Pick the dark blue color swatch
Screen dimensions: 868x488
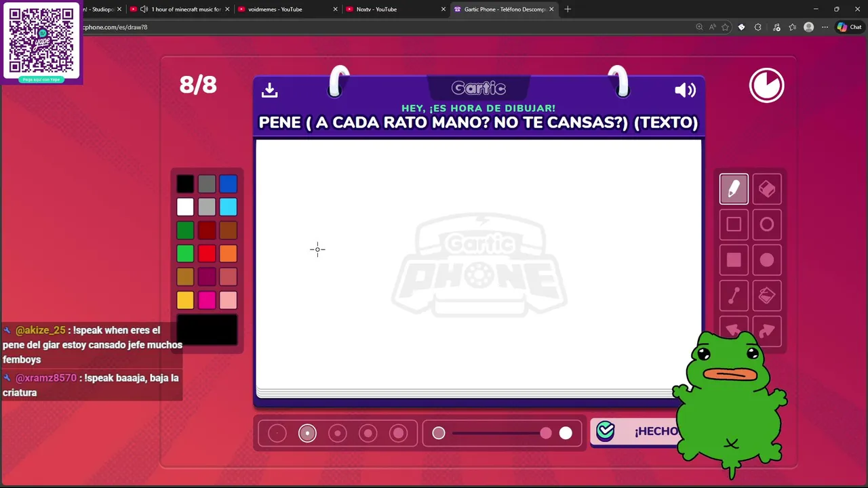point(229,184)
